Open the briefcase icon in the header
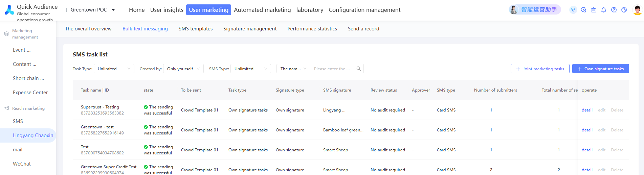Screen dimensions: 644x175 [593, 10]
